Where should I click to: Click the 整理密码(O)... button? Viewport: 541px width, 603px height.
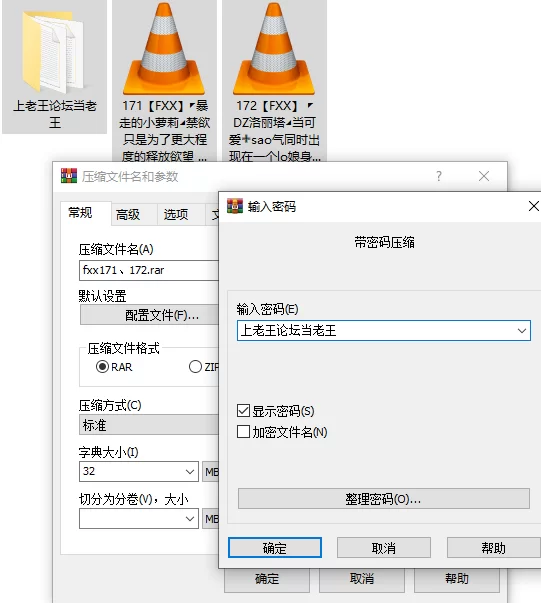pyautogui.click(x=384, y=499)
